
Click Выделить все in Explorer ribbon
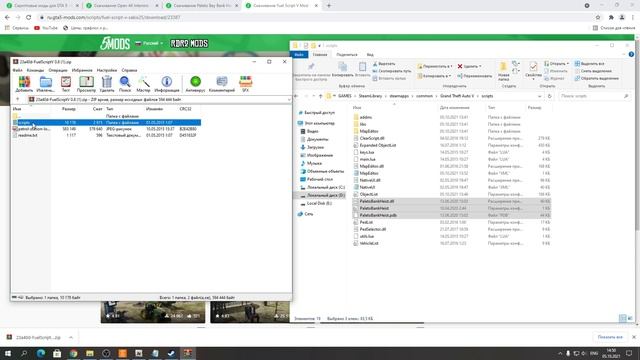pyautogui.click(x=590, y=64)
